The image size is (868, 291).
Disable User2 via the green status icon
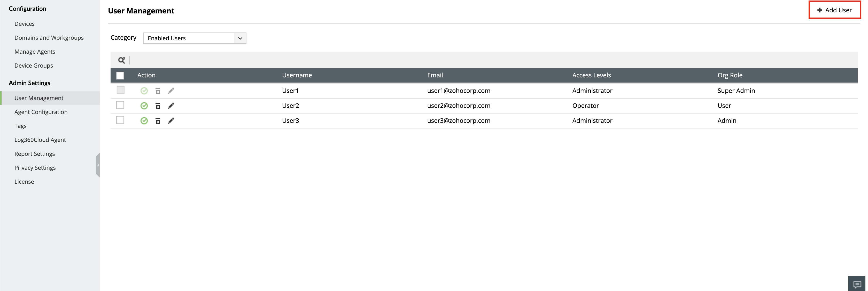tap(144, 105)
